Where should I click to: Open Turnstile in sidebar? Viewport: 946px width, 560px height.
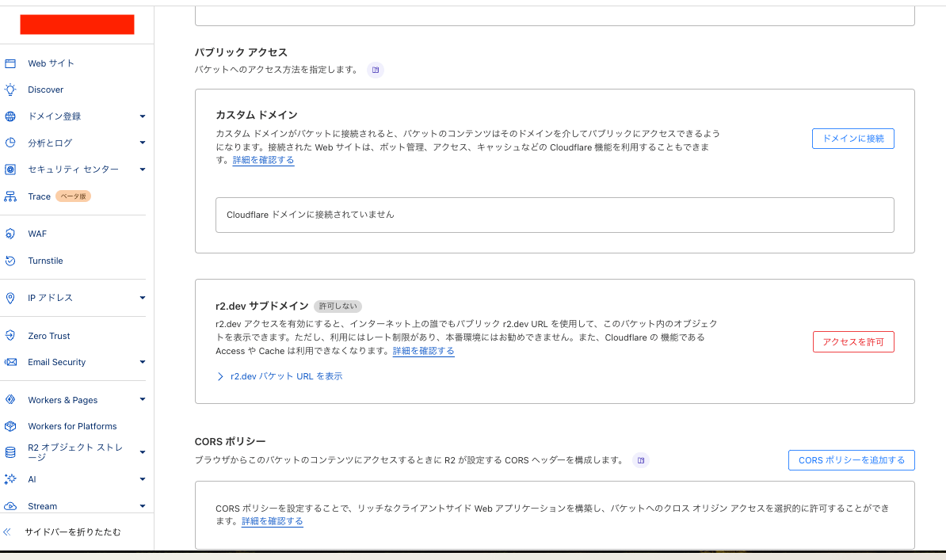(x=45, y=261)
